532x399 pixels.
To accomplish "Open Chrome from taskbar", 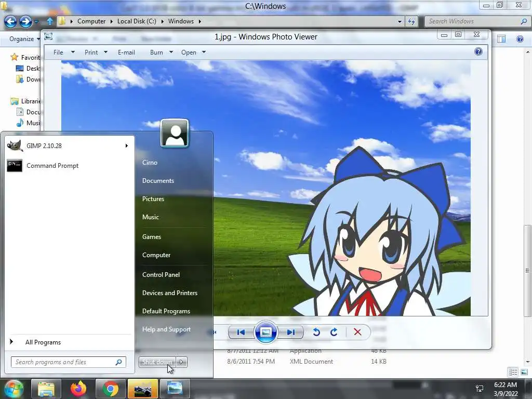I will point(110,389).
